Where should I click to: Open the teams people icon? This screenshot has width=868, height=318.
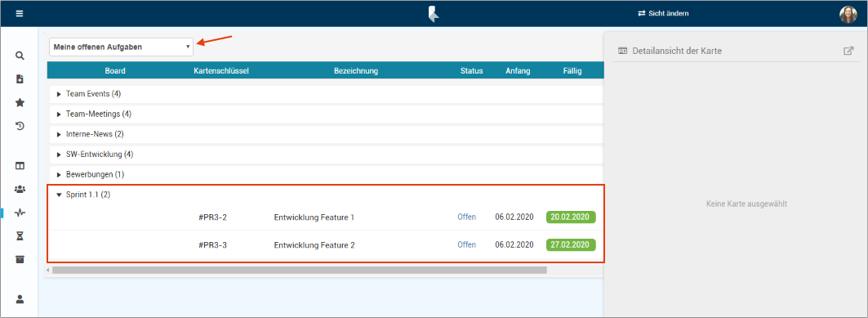(20, 190)
